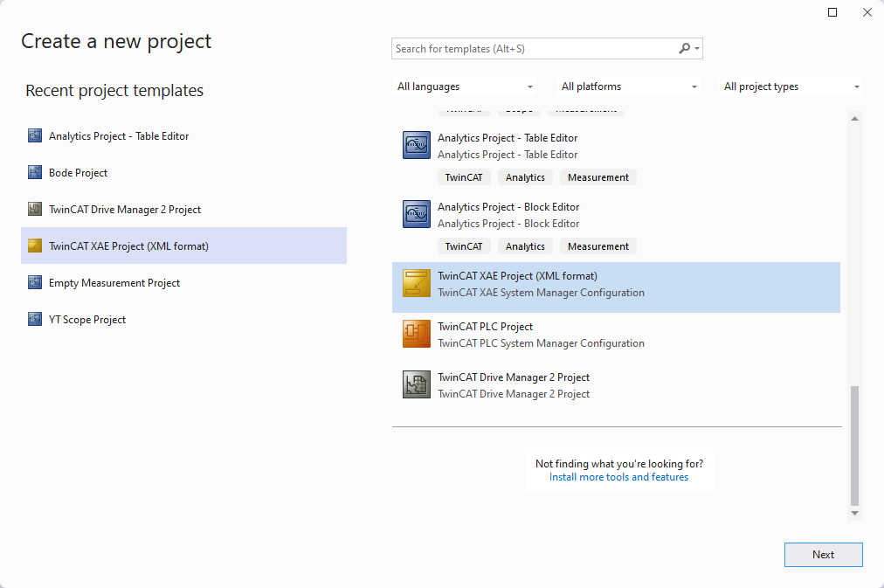Viewport: 884px width, 588px height.
Task: Click the Bode Project icon in recent templates
Action: click(35, 172)
